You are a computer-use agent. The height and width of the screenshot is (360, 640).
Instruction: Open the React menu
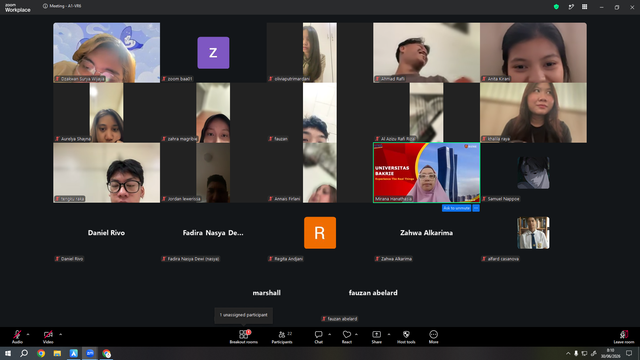[x=347, y=337]
